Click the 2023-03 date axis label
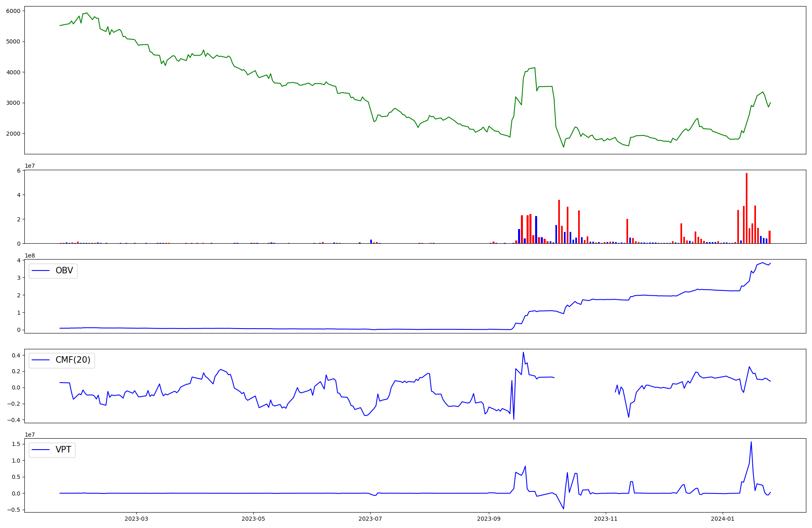Screen dimensions: 812x528 tap(136, 519)
